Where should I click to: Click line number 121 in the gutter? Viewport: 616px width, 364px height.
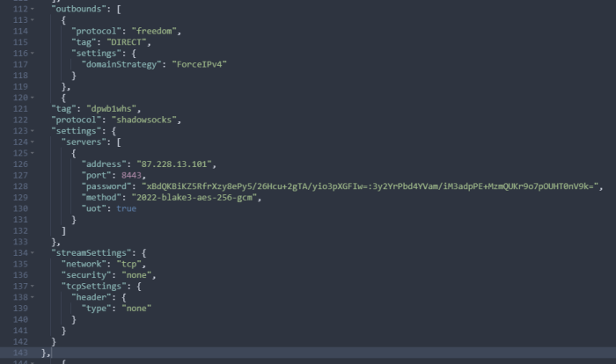tap(19, 109)
